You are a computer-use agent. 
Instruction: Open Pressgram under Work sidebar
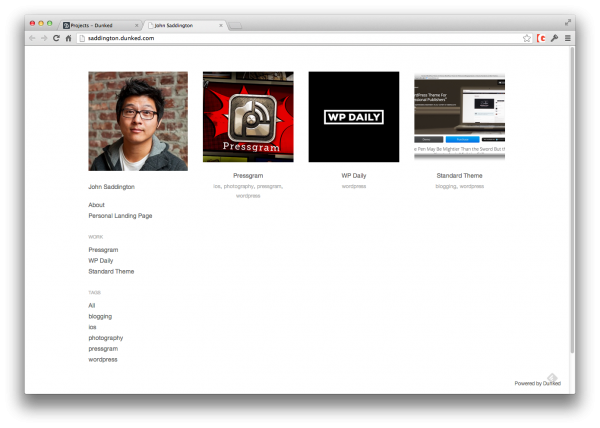[103, 250]
